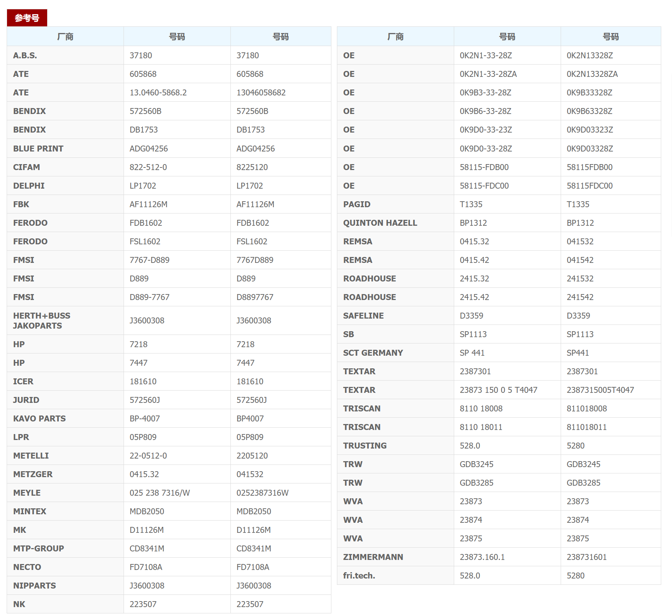Click the number 8110 18008

point(481,408)
